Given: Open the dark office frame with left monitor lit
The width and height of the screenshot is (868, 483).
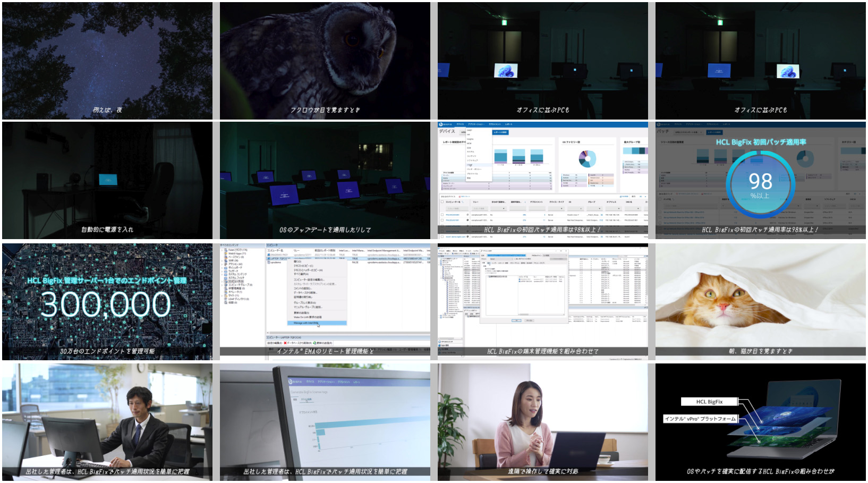Looking at the screenshot, I should 543,61.
